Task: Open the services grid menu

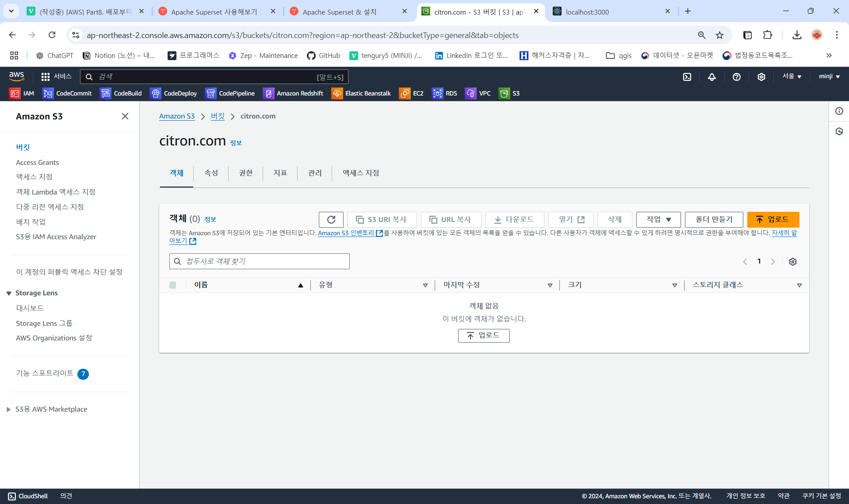Action: tap(45, 77)
